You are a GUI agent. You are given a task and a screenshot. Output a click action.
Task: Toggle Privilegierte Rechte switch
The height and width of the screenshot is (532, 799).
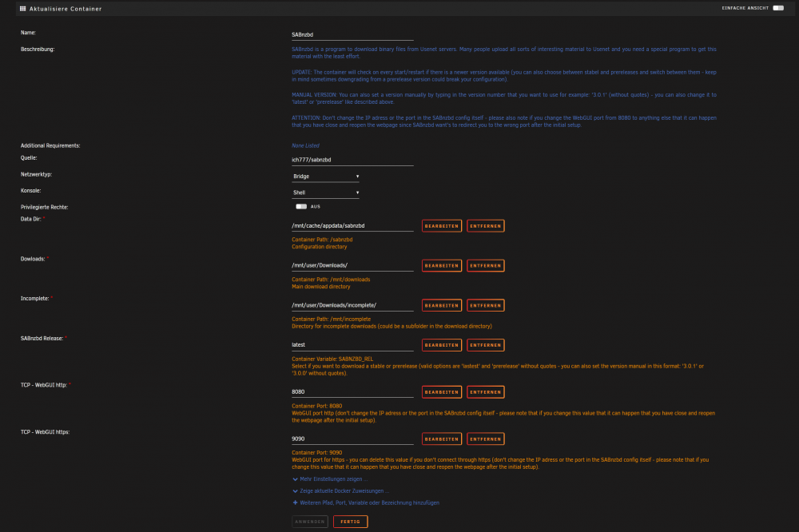(x=301, y=206)
